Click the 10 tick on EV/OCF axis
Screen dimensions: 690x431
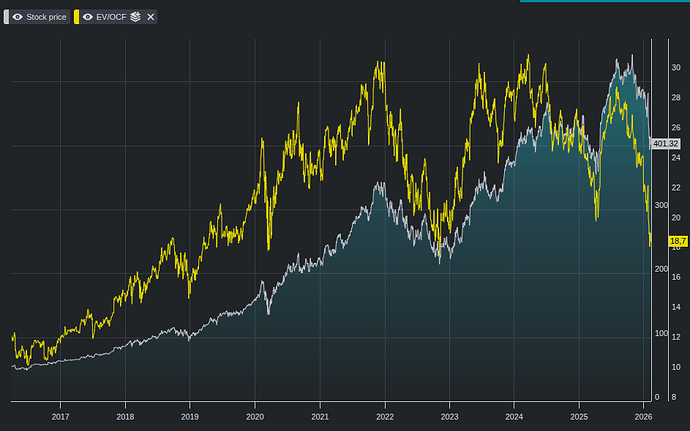tap(676, 367)
